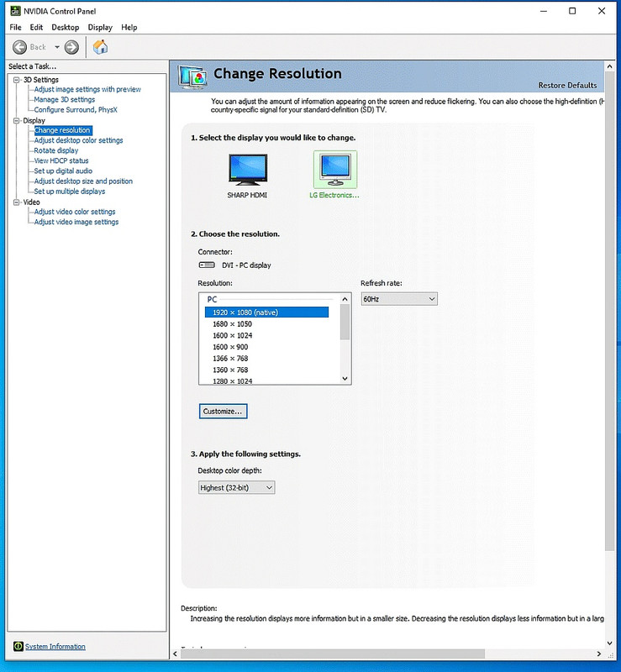The width and height of the screenshot is (621, 672).
Task: Minimize the NVIDIA Control Panel window
Action: (544, 11)
